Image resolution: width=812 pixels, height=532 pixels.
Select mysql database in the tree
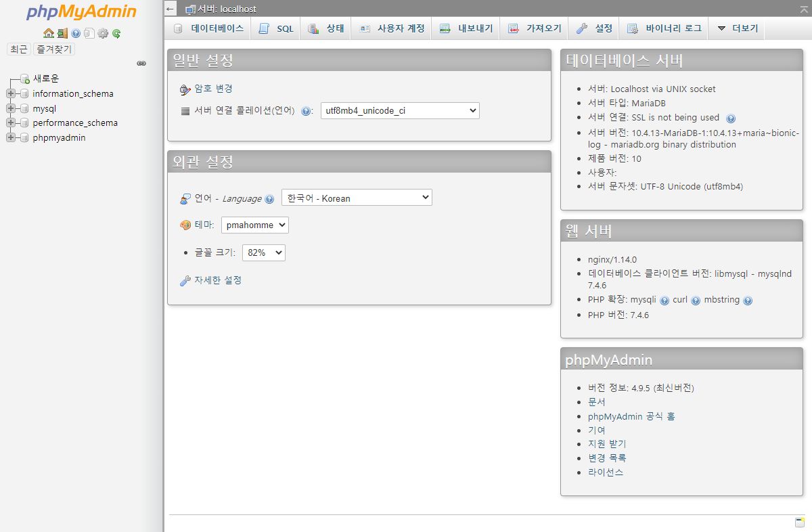coord(45,108)
